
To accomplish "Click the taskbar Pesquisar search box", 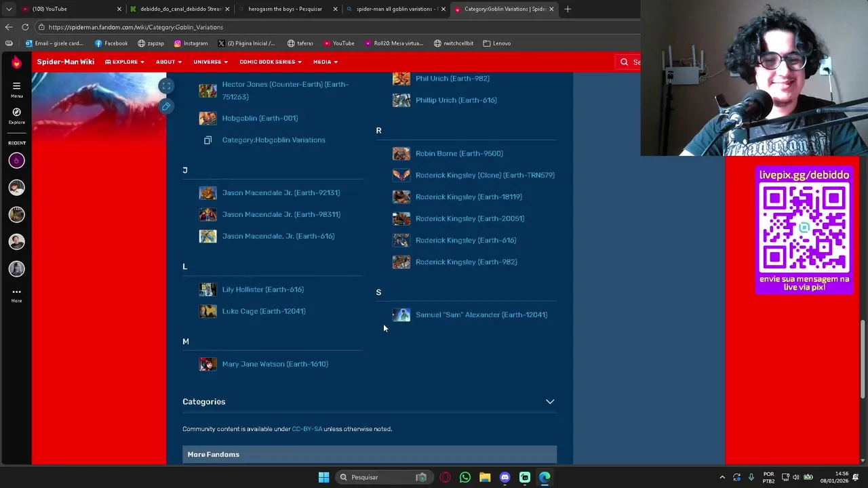I will tap(383, 477).
